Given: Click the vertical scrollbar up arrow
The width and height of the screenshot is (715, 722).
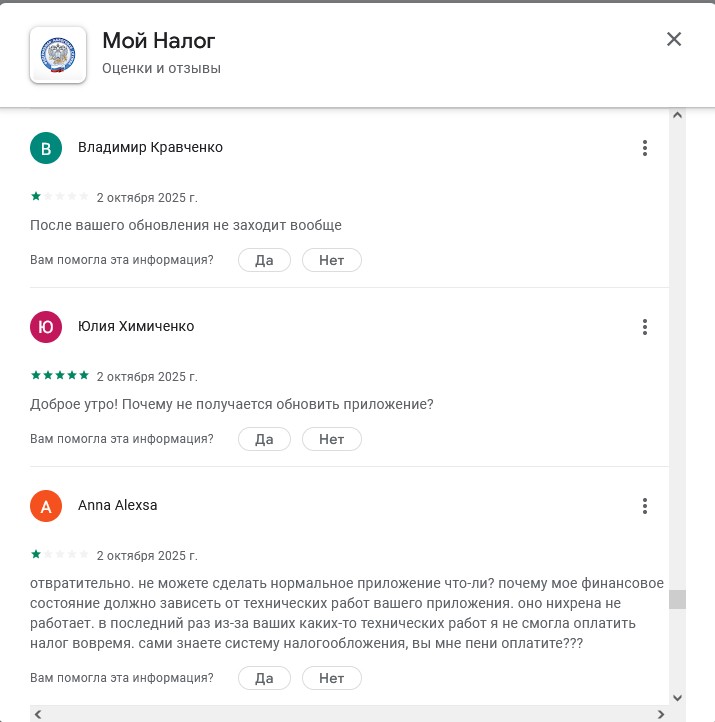Looking at the screenshot, I should point(677,117).
